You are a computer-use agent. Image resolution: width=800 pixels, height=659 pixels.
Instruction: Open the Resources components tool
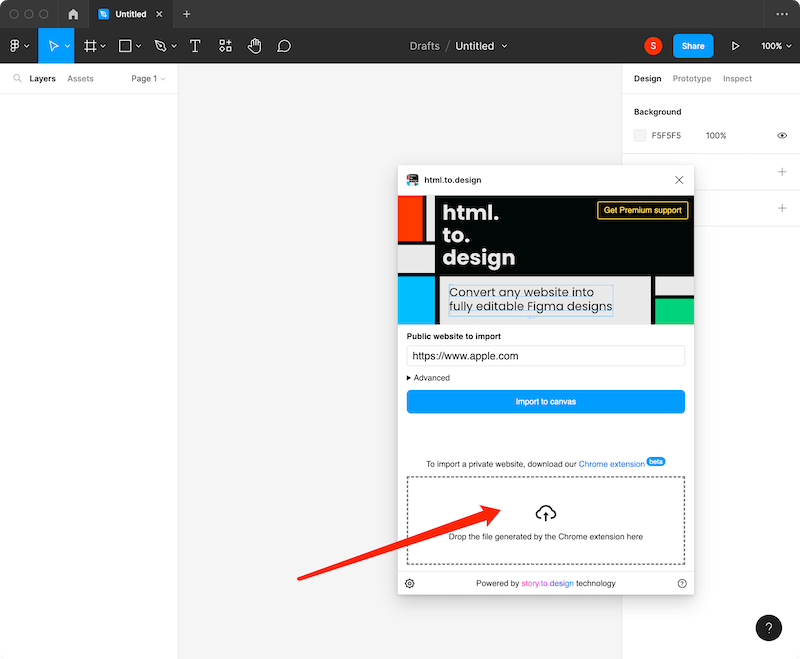225,46
